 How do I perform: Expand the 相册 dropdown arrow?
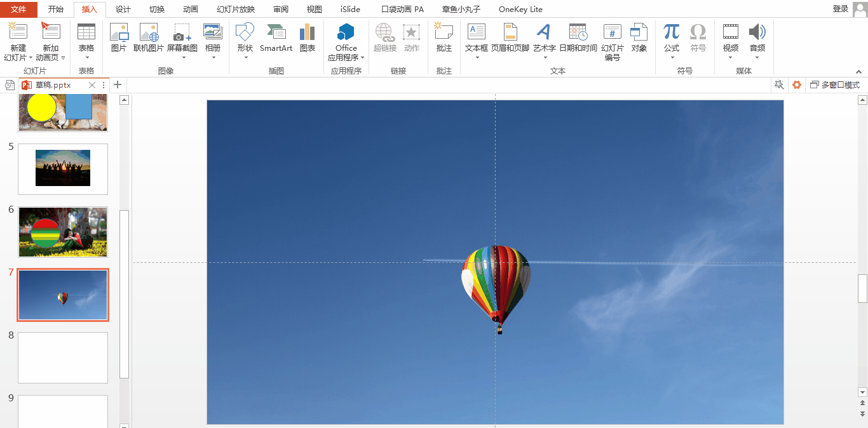[x=213, y=58]
